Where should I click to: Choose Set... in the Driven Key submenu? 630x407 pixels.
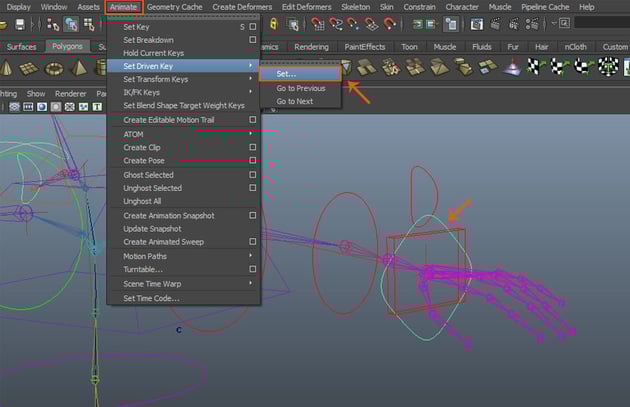[x=300, y=74]
